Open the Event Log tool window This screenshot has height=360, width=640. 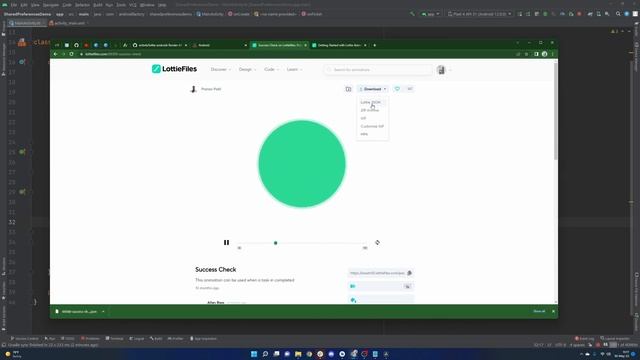[584, 339]
